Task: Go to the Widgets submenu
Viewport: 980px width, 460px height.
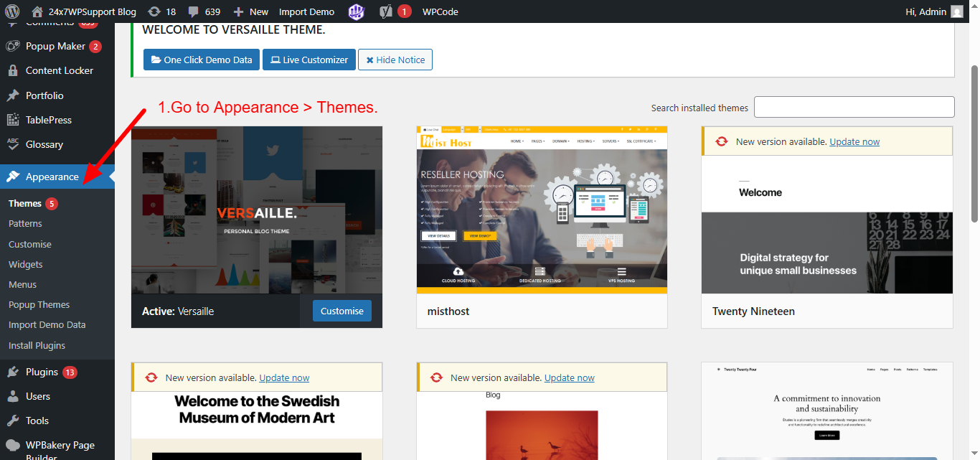Action: point(26,264)
